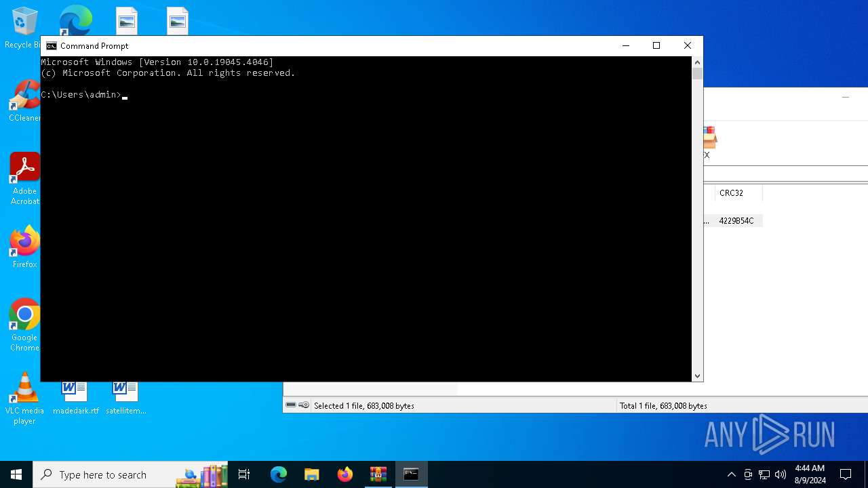Launch VLC media player from the desktop
The height and width of the screenshot is (488, 868).
pyautogui.click(x=24, y=399)
